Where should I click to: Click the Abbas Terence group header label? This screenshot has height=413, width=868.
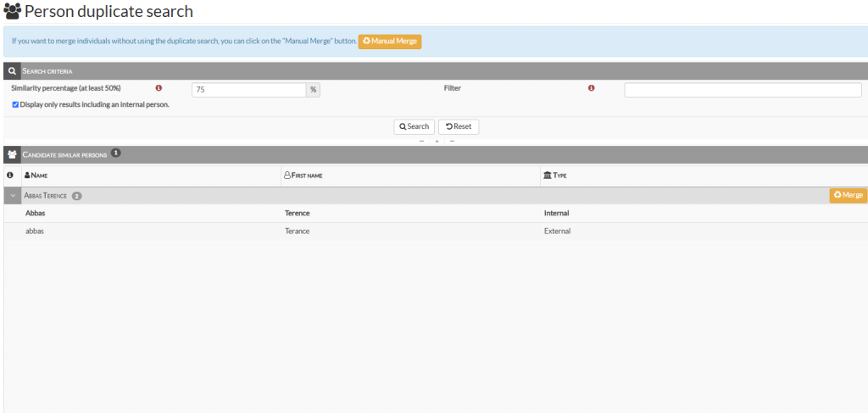coord(46,196)
